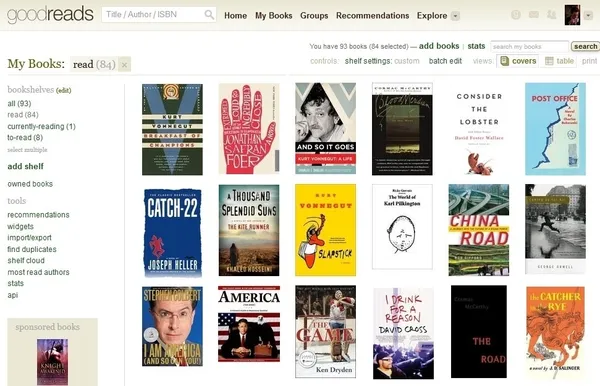Open the Catch-22 book cover
Screen dimensions: 600x386
click(x=172, y=232)
